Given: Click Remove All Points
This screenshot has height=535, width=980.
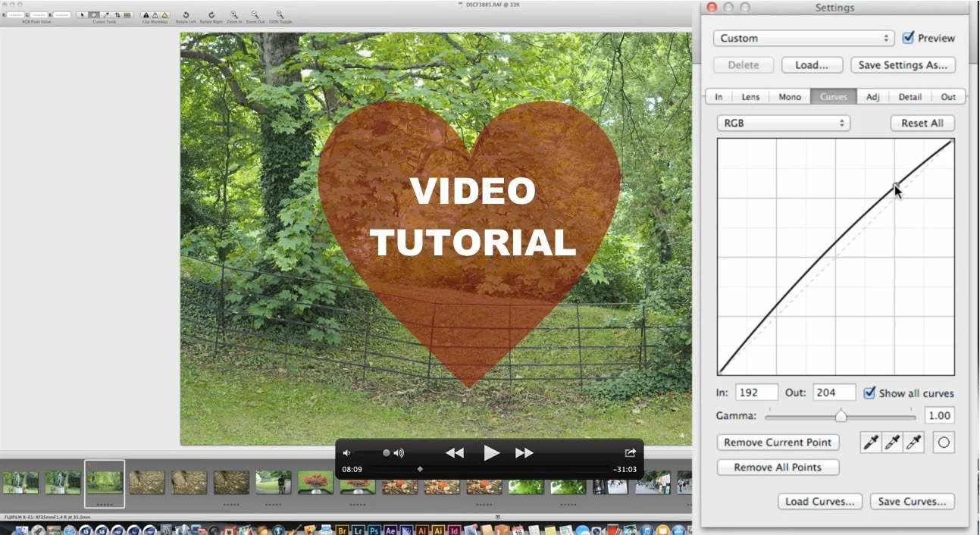Looking at the screenshot, I should click(778, 467).
